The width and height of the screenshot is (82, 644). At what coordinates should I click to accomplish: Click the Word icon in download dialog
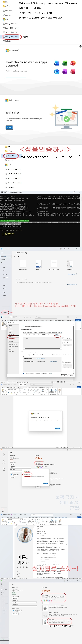(x=57, y=64)
